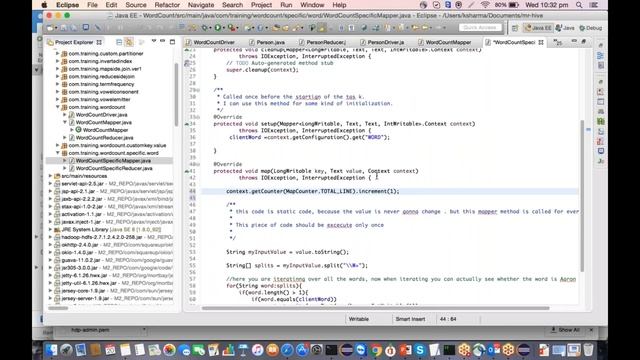Click the green Run button icon

[218, 28]
